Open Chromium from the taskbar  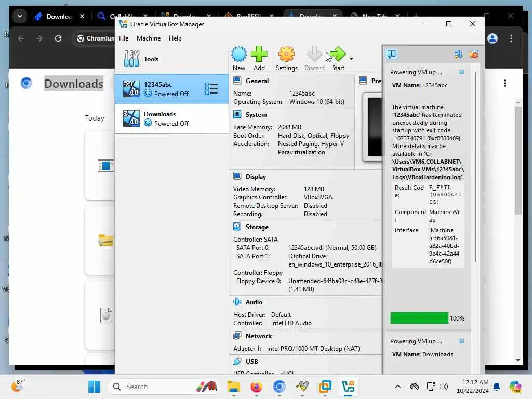pos(279,387)
